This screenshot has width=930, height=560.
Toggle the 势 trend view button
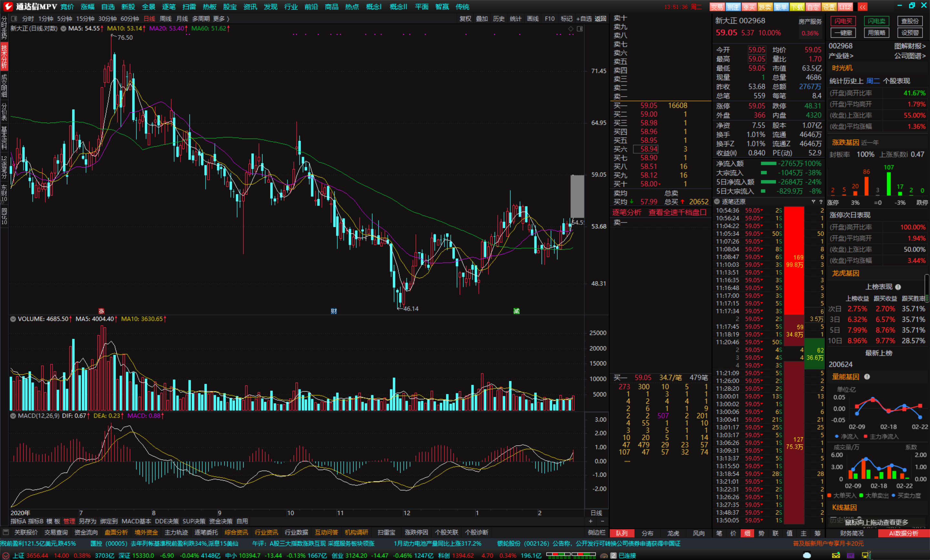(x=761, y=533)
